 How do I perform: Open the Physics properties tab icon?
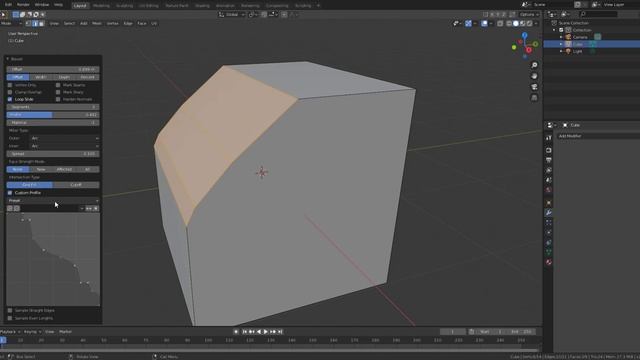pyautogui.click(x=549, y=232)
